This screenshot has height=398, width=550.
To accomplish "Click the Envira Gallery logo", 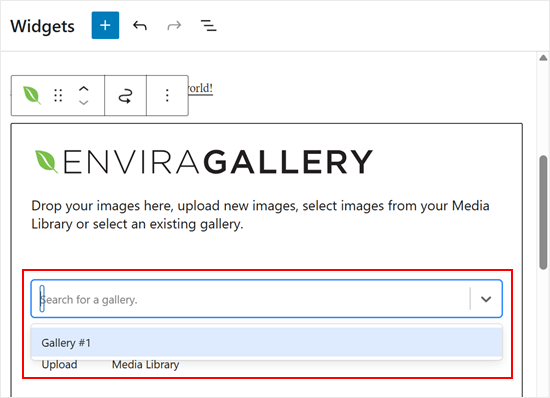I will [203, 161].
